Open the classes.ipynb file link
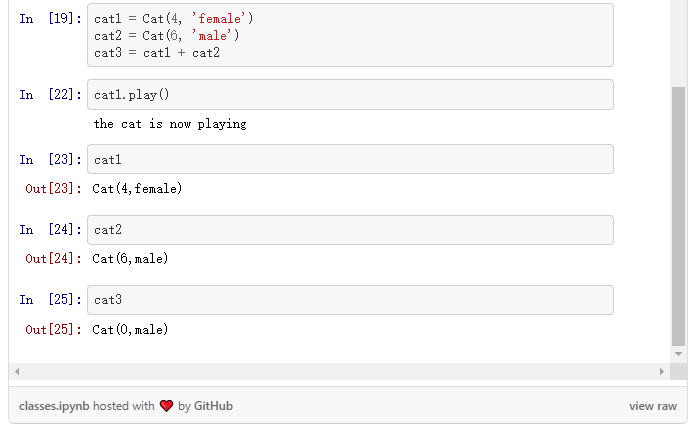 coord(54,406)
